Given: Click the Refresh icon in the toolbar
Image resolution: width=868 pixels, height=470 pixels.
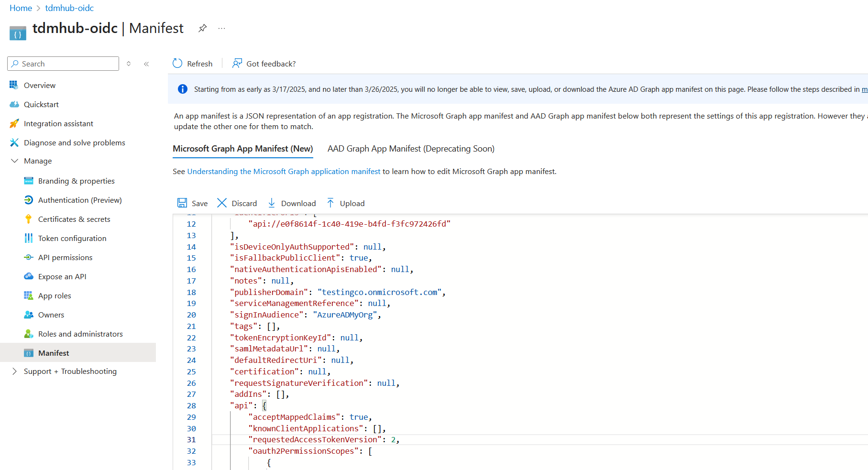Looking at the screenshot, I should [x=177, y=64].
